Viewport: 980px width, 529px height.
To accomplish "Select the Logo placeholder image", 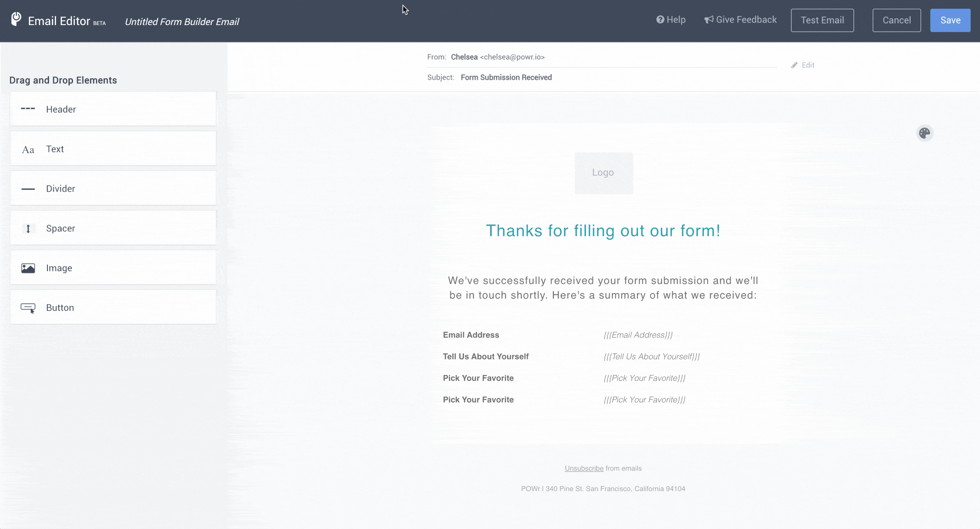I will [603, 173].
